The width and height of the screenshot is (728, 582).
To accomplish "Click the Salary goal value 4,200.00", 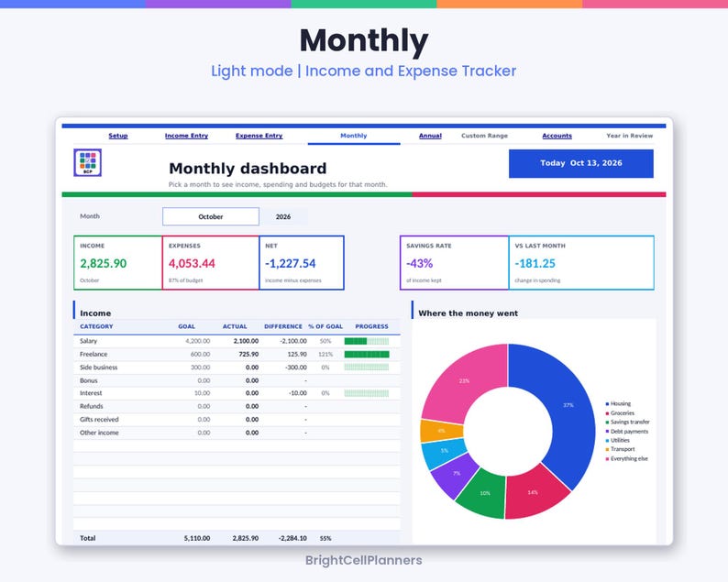I will tap(197, 341).
